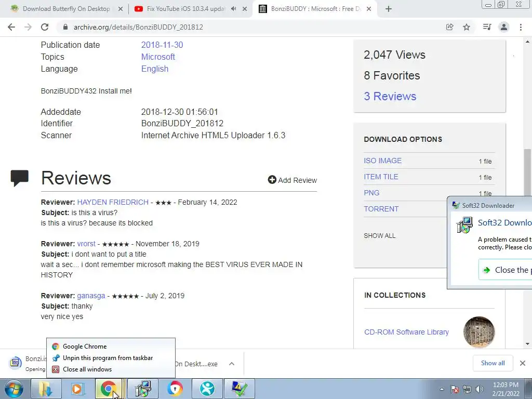532x399 pixels.
Task: Open the Windows Start button
Action: pos(14,389)
